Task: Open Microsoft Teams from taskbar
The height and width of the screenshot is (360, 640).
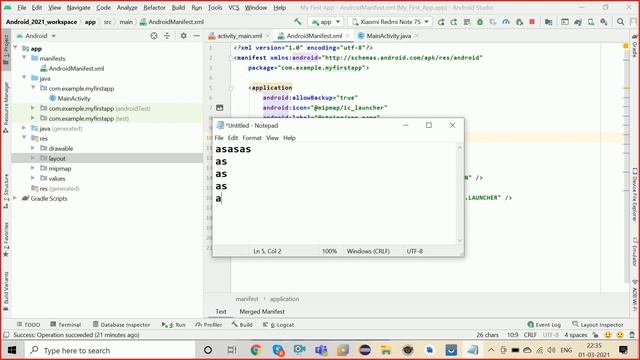Action: click(x=321, y=350)
